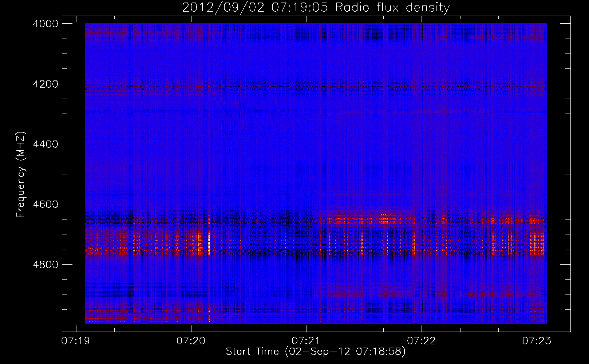
Task: Click the 07:23 time axis label
Action: (537, 341)
